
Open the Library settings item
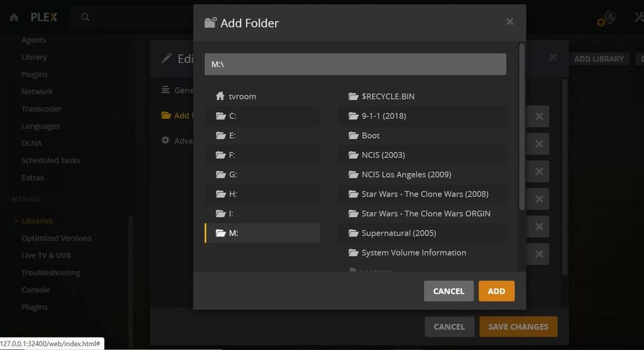(34, 57)
